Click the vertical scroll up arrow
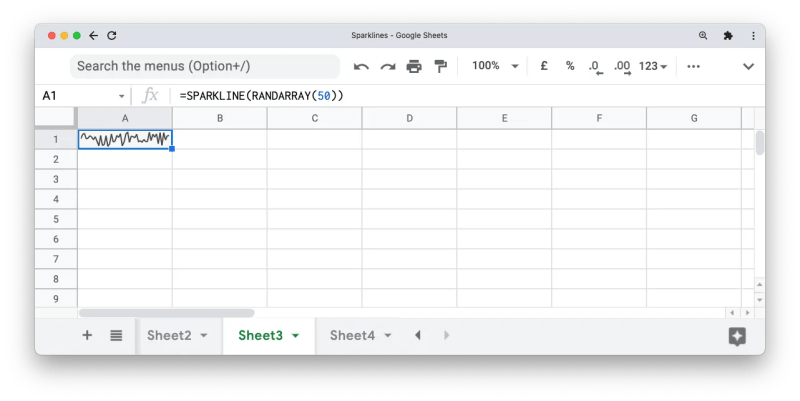 click(x=760, y=284)
